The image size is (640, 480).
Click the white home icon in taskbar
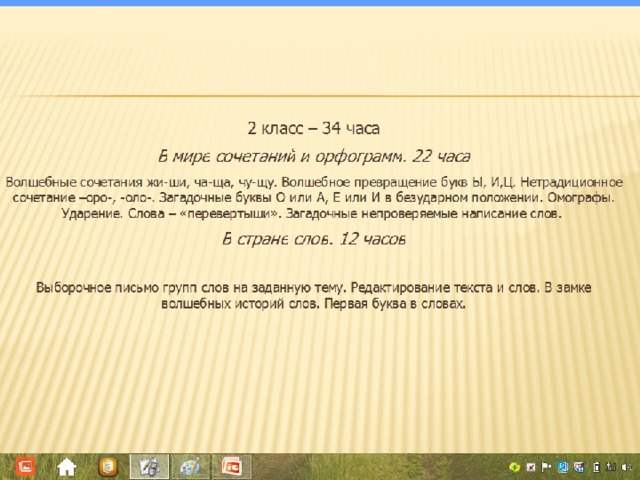coord(67,467)
